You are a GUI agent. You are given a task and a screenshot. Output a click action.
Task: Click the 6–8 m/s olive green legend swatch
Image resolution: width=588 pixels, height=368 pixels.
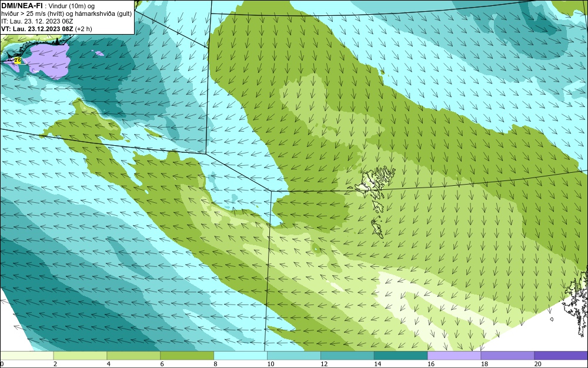click(187, 356)
